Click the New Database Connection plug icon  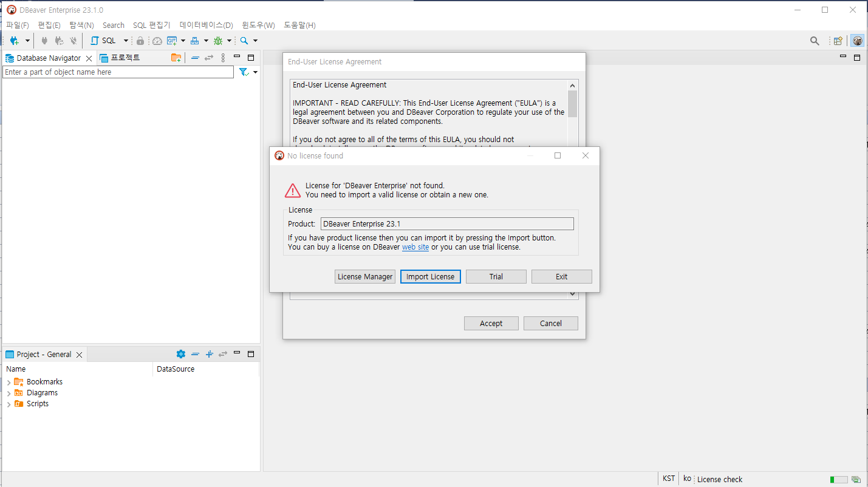click(15, 41)
